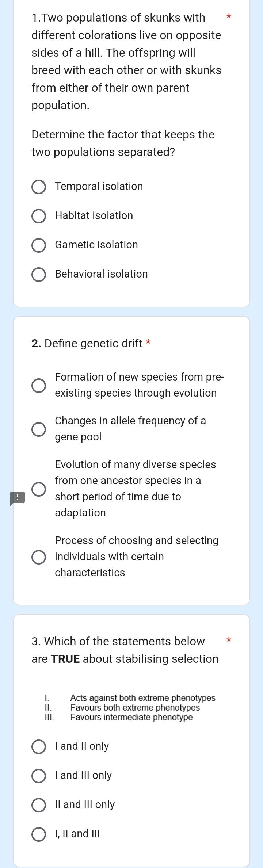Pick I, II and III for question 3
Screen dimensions: 263x868
point(39,834)
